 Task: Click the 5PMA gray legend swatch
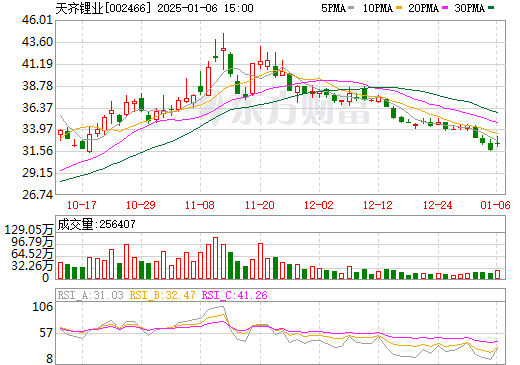351,8
